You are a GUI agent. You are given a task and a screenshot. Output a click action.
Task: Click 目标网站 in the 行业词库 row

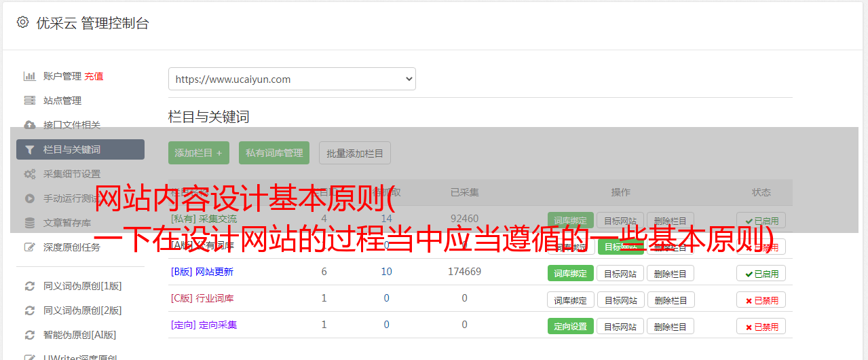click(620, 300)
